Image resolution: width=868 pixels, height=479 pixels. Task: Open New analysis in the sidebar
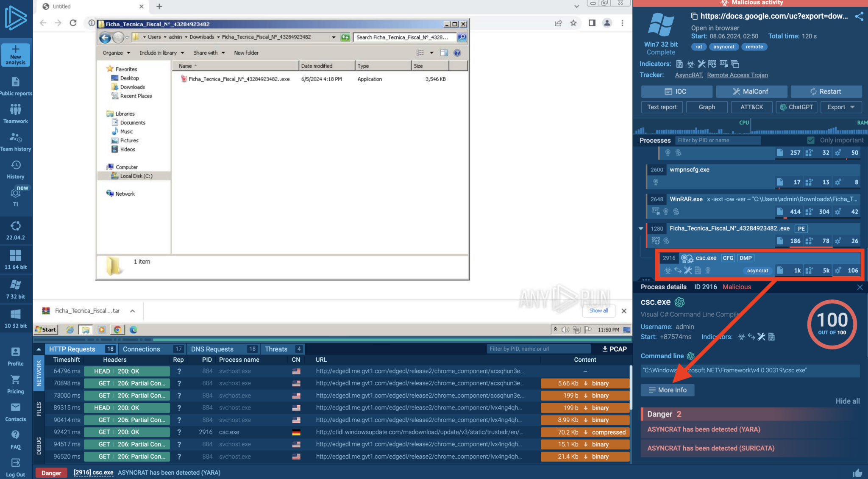tap(16, 55)
